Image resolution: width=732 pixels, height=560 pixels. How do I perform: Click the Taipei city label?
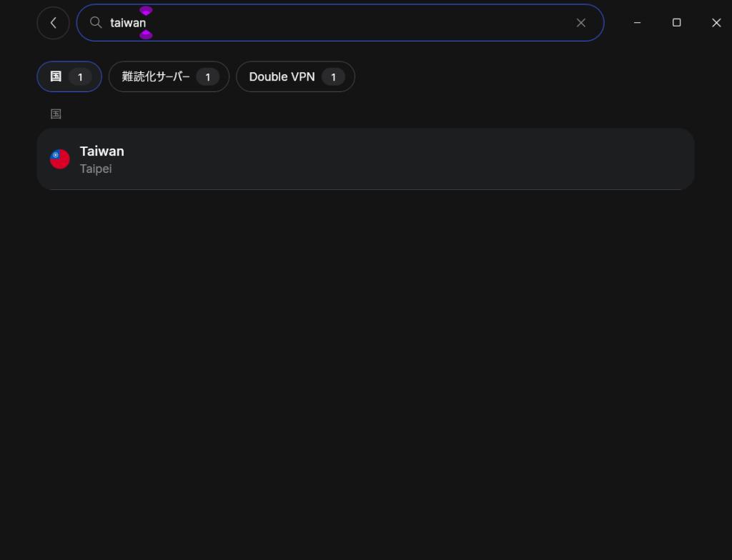click(96, 169)
